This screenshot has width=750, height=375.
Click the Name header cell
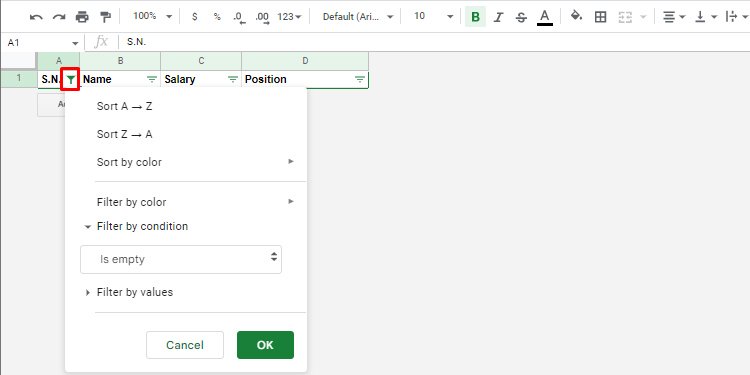click(x=121, y=79)
